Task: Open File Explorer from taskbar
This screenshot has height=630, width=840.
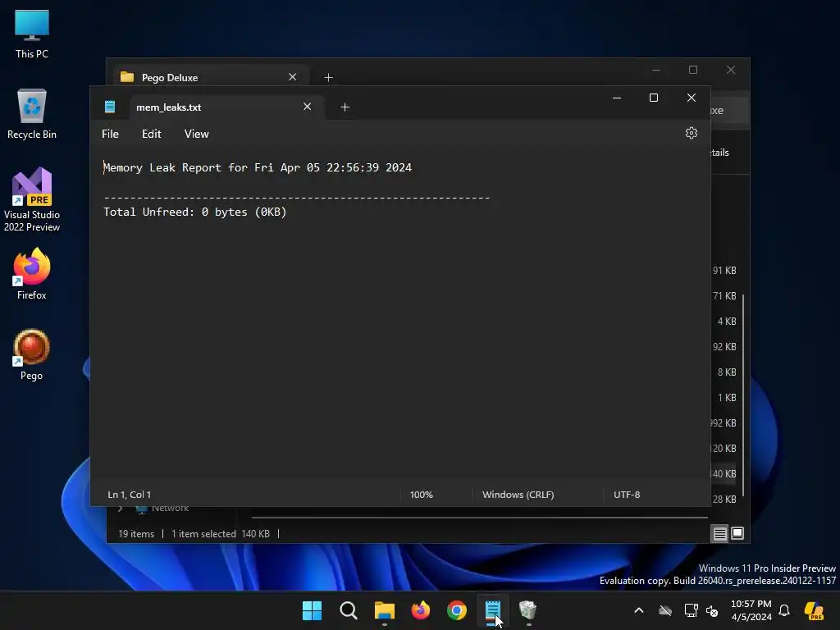Action: click(384, 610)
